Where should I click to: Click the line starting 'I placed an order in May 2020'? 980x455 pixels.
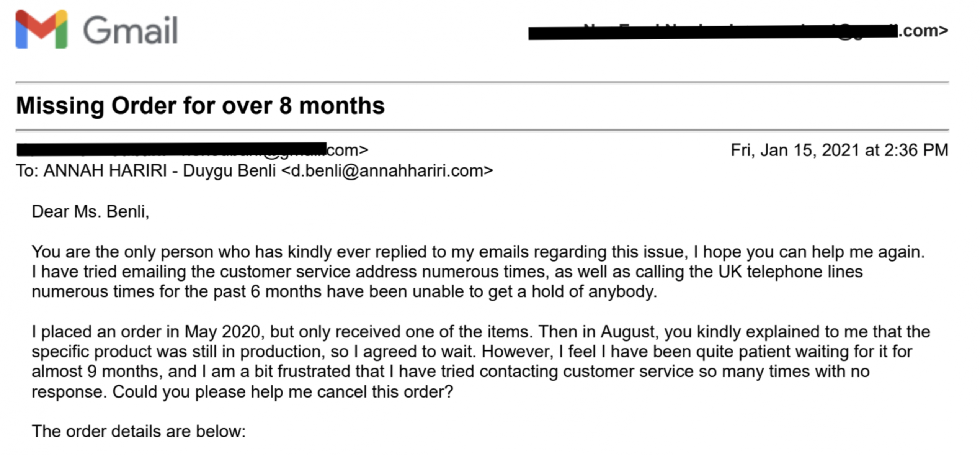(480, 332)
